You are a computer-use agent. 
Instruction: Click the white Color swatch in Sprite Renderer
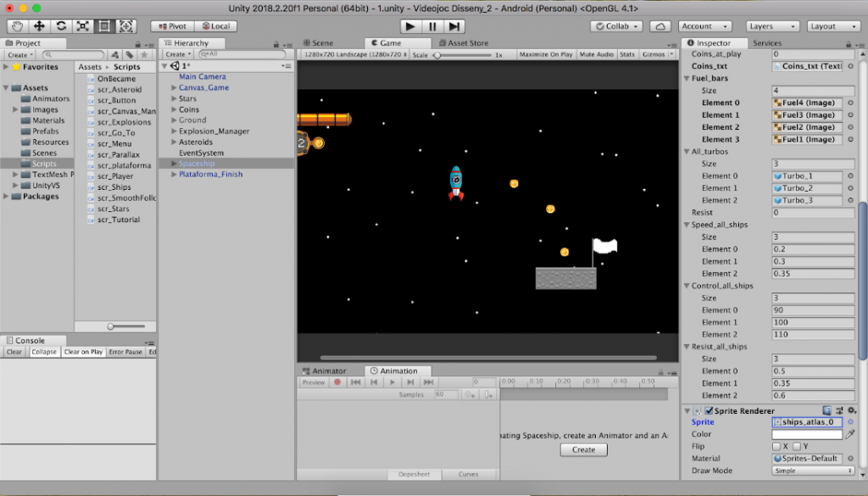click(807, 434)
